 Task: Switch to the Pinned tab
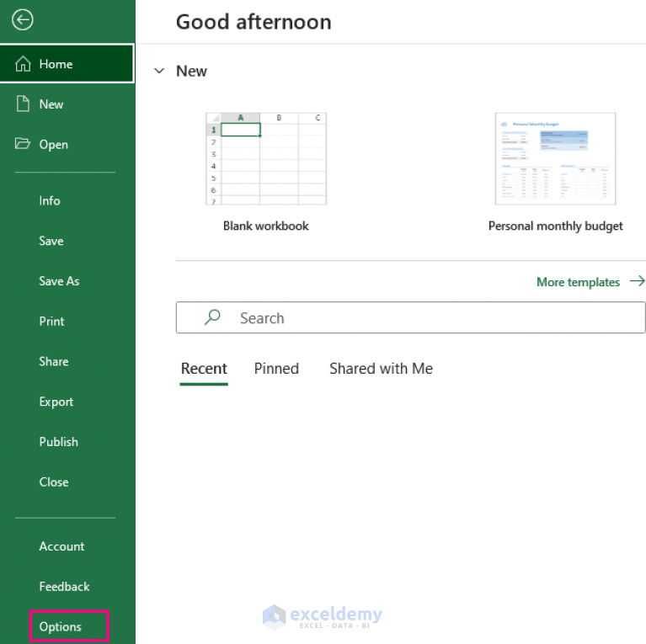(x=276, y=369)
